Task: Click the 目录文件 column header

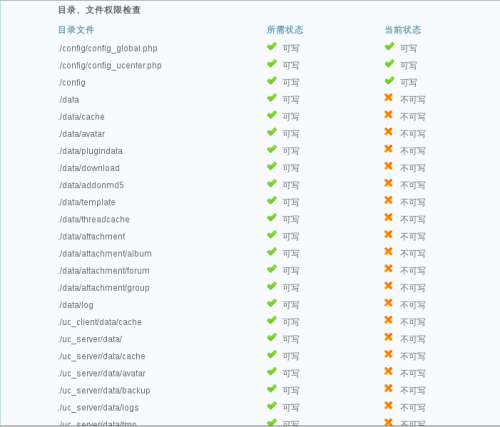Action: (x=76, y=30)
